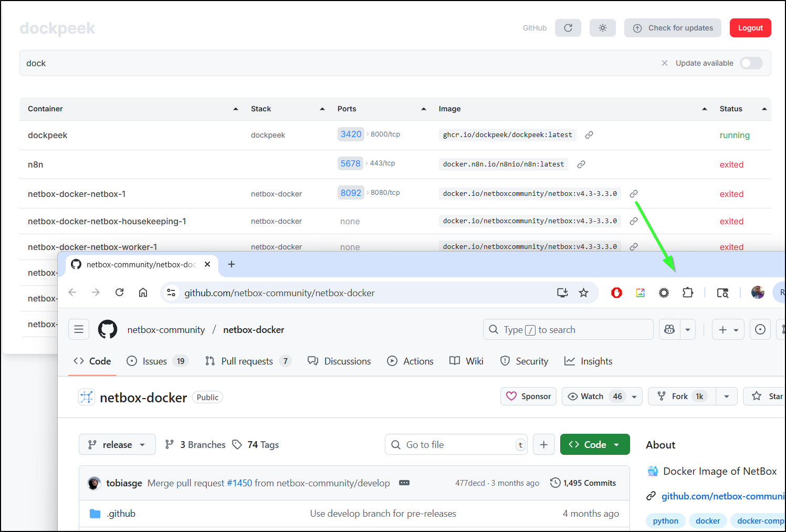The image size is (786, 532).
Task: Click the tab search icon in browser toolbar
Action: pos(722,293)
